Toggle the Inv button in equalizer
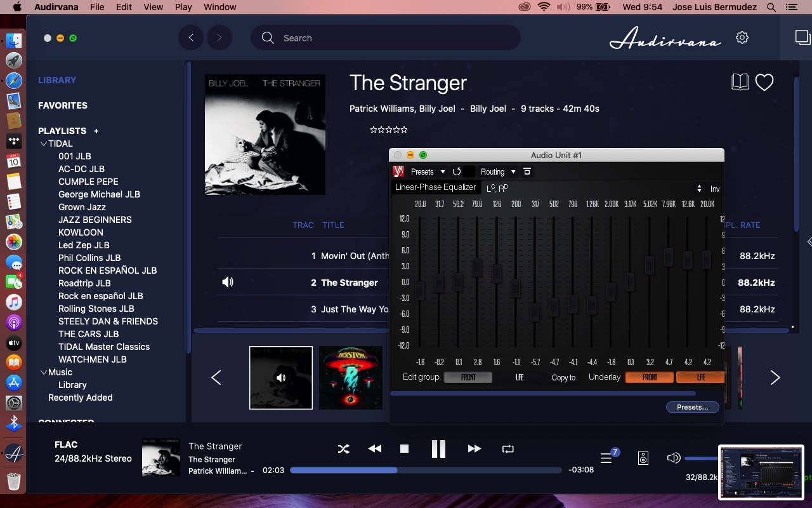Image resolution: width=812 pixels, height=508 pixels. (x=715, y=189)
